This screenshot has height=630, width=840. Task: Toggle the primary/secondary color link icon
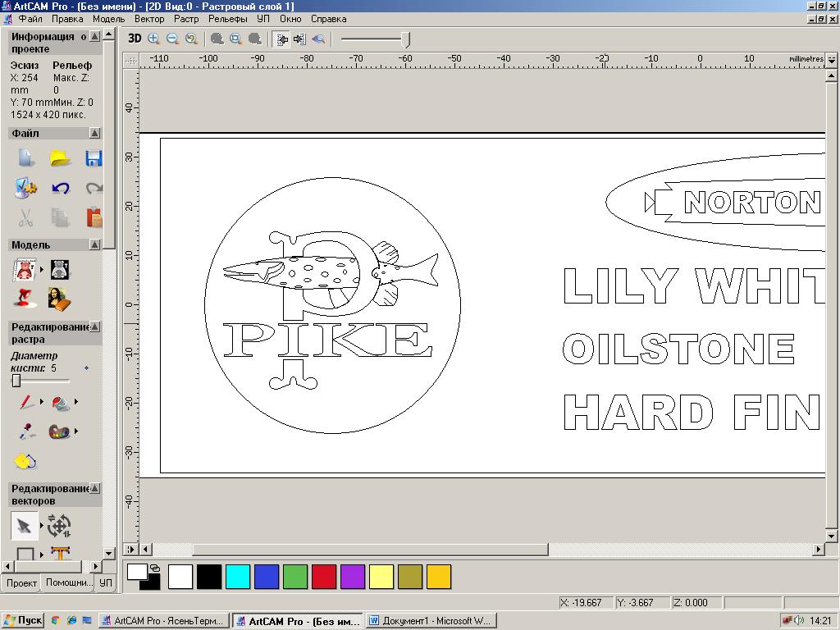coord(154,568)
